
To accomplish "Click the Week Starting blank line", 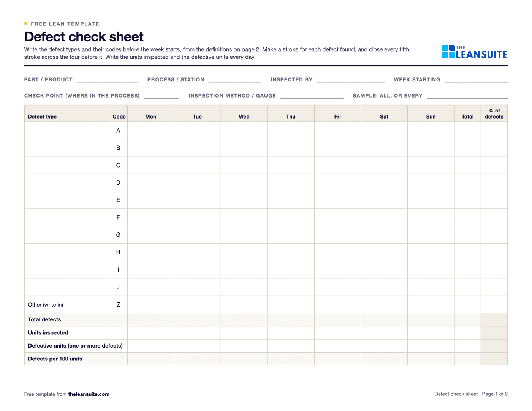I will [x=476, y=80].
